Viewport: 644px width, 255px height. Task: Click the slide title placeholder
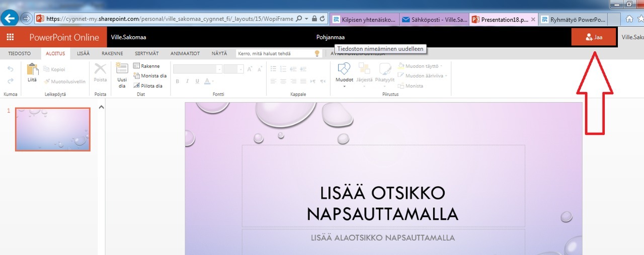(383, 186)
